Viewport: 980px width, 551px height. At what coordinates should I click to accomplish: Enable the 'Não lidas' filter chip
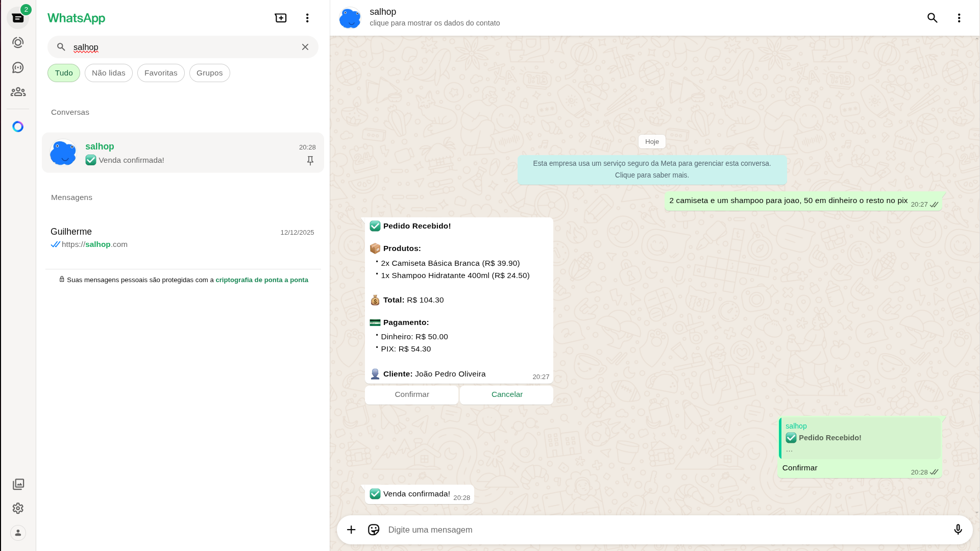109,73
